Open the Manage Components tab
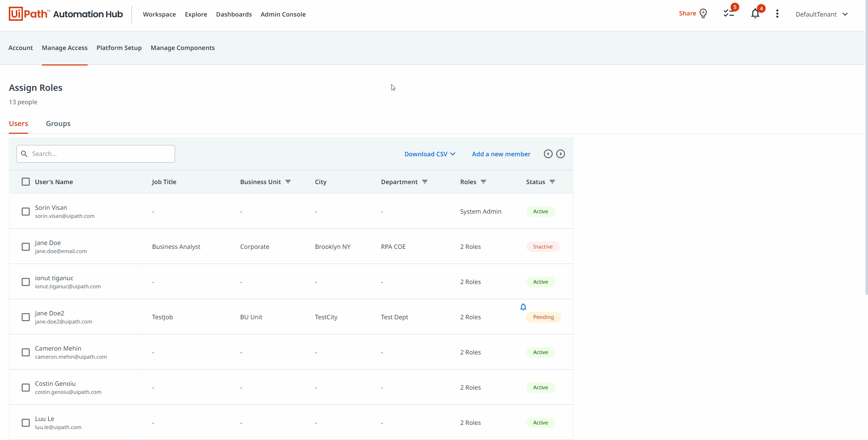The width and height of the screenshot is (868, 440). [182, 48]
